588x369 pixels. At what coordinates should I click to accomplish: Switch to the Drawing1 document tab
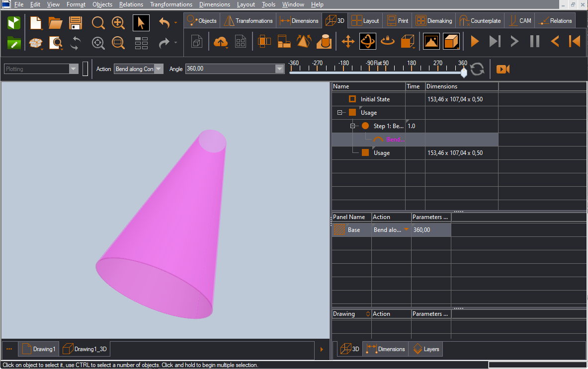coord(39,349)
